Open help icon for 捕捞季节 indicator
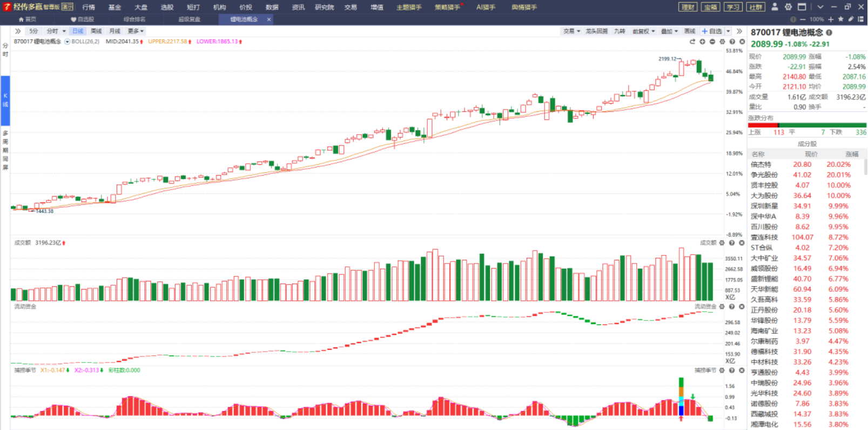Image resolution: width=868 pixels, height=430 pixels. point(732,371)
